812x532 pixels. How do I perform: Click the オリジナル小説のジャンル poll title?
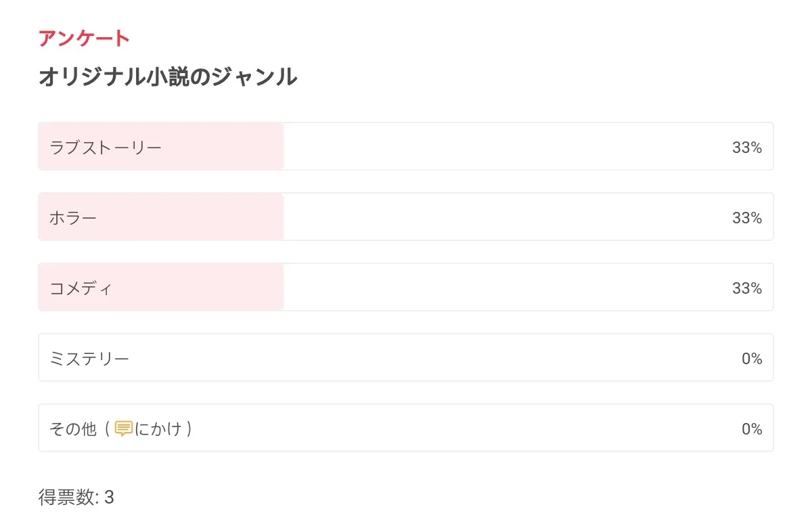(x=168, y=77)
